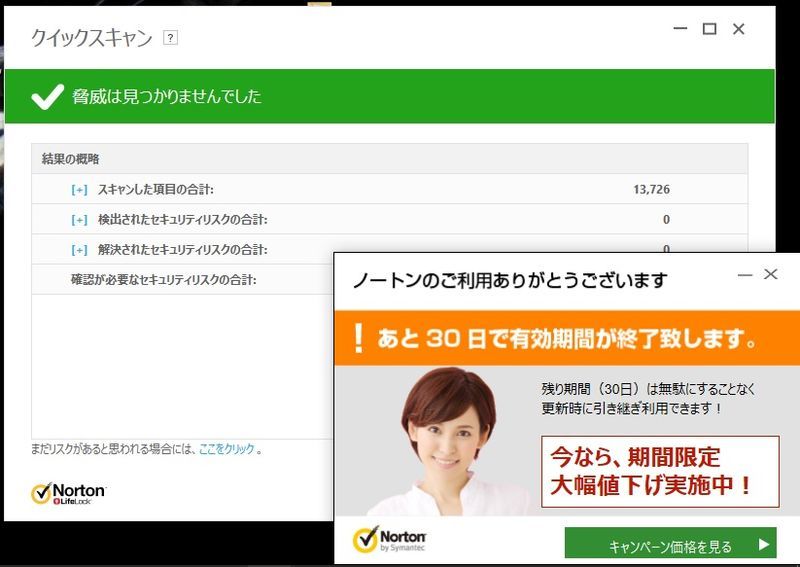800x567 pixels.
Task: Select the scanned items count 13,726
Action: (x=652, y=189)
